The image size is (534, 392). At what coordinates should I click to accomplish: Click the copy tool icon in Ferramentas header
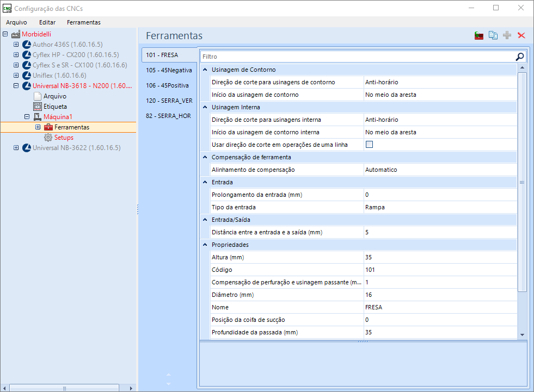coord(493,35)
